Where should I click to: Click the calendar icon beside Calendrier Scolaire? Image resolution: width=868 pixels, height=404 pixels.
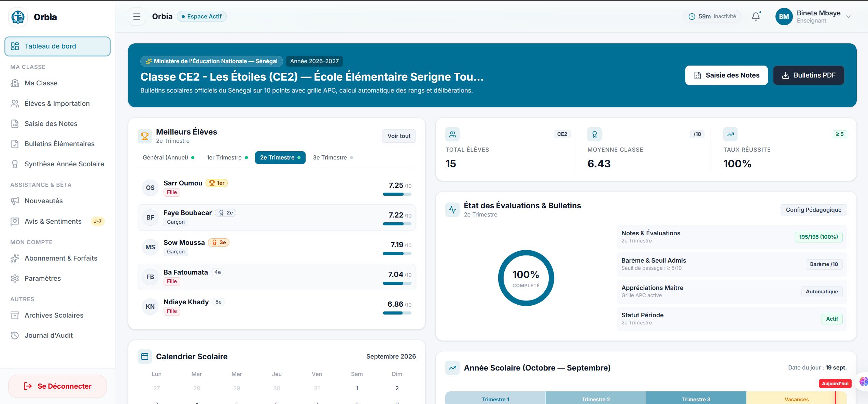pos(145,357)
